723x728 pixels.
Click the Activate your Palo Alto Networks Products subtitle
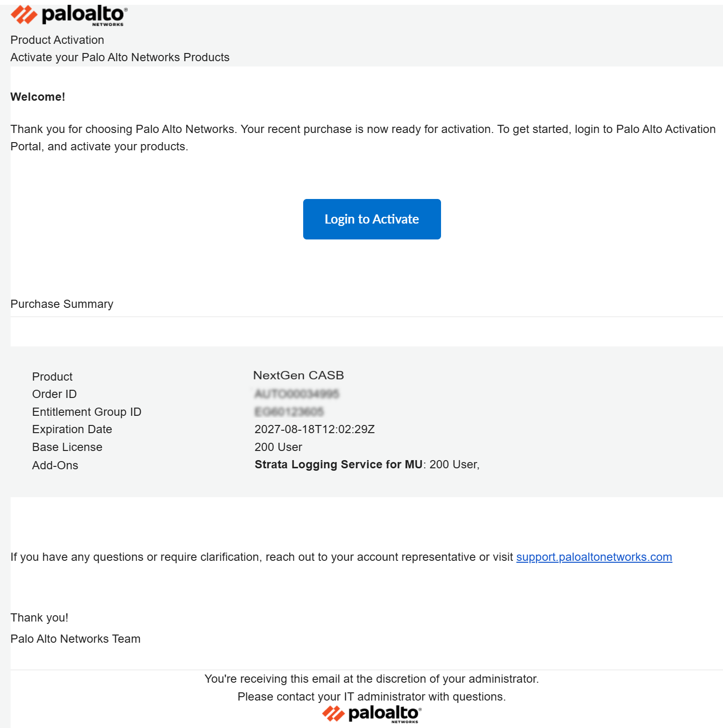coord(120,57)
